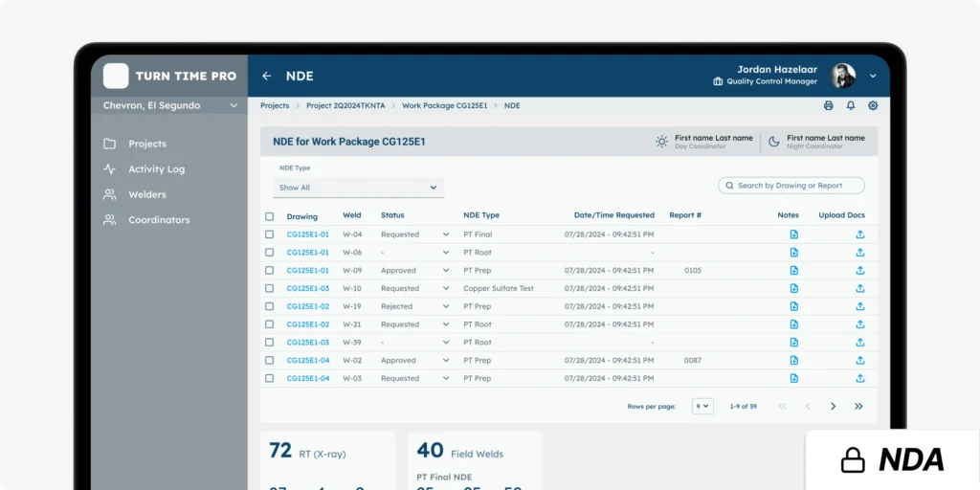This screenshot has height=490, width=980.
Task: Toggle the select-all checkbox in table header
Action: [x=270, y=216]
